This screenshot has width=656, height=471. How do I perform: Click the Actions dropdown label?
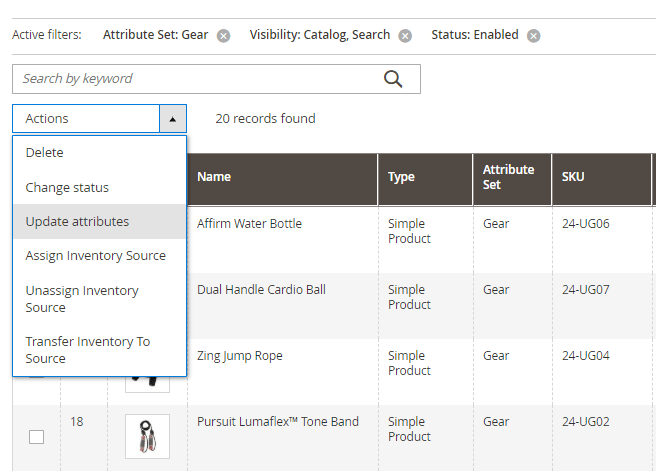[85, 119]
